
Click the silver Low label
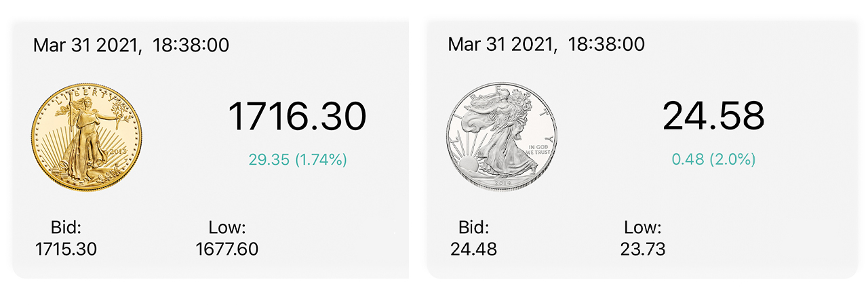[x=642, y=228]
